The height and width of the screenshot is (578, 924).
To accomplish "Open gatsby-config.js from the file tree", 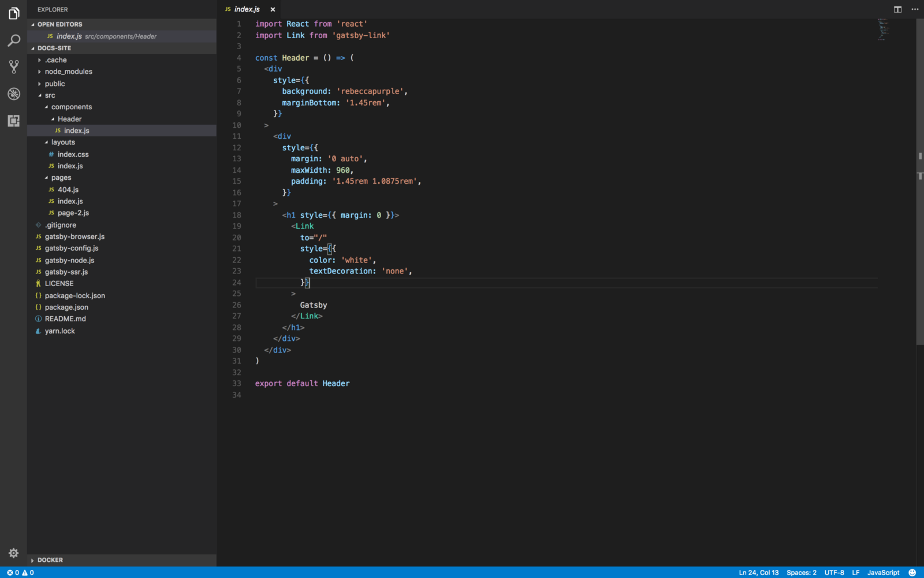I will coord(72,249).
